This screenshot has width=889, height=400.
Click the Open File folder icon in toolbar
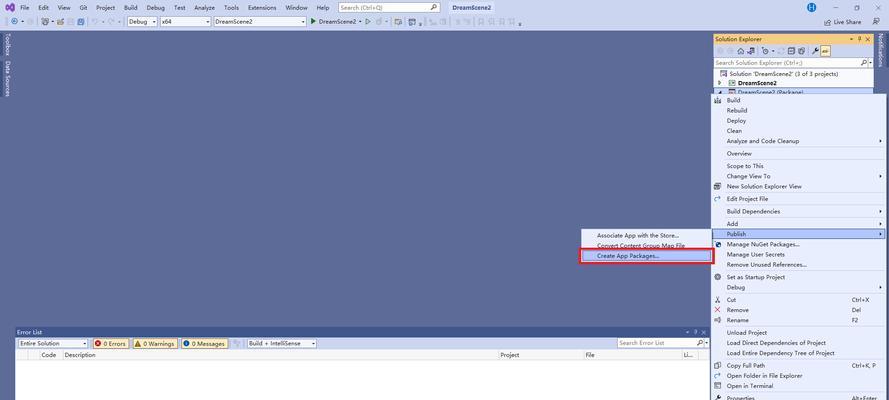click(60, 22)
